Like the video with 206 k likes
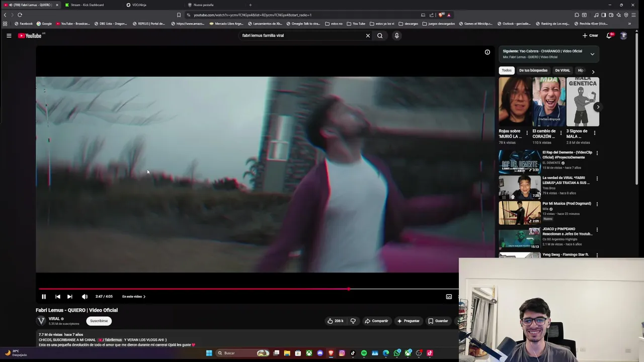This screenshot has height=362, width=644. tap(335, 321)
